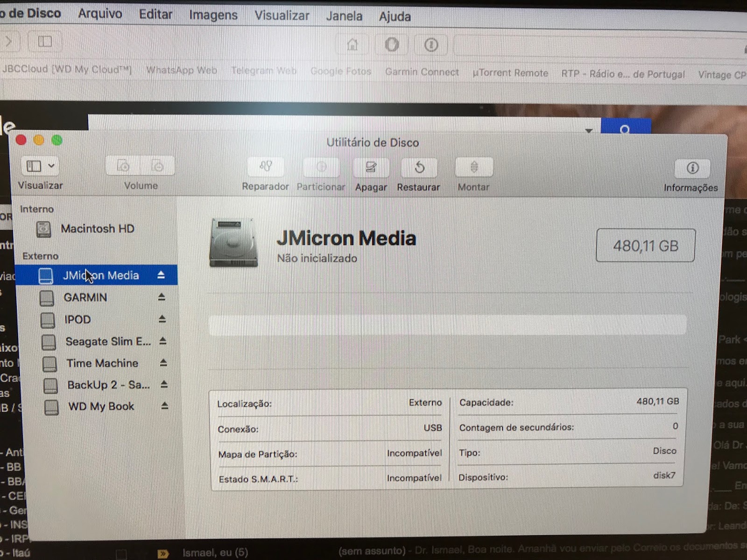
Task: Expand the browser address bar dropdown arrow
Action: pos(589,131)
